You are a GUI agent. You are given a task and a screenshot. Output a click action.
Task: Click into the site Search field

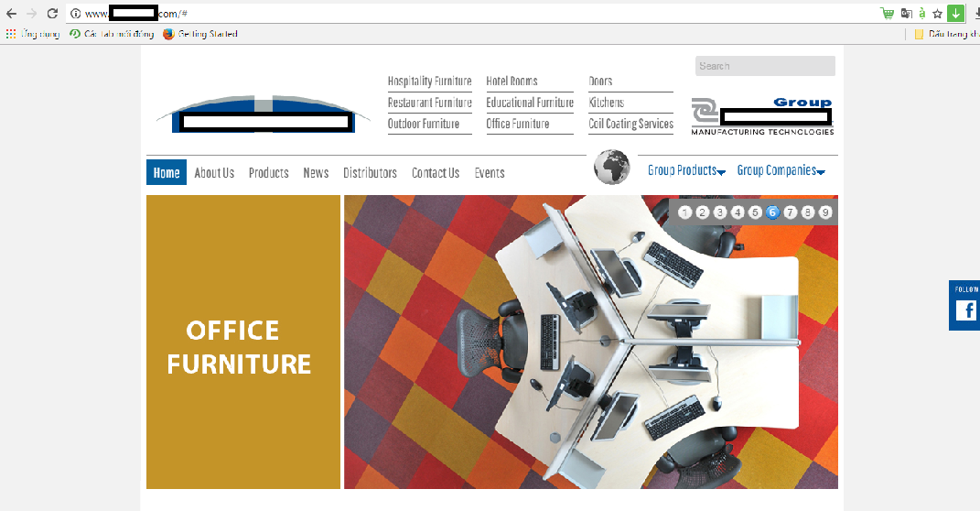(x=765, y=66)
